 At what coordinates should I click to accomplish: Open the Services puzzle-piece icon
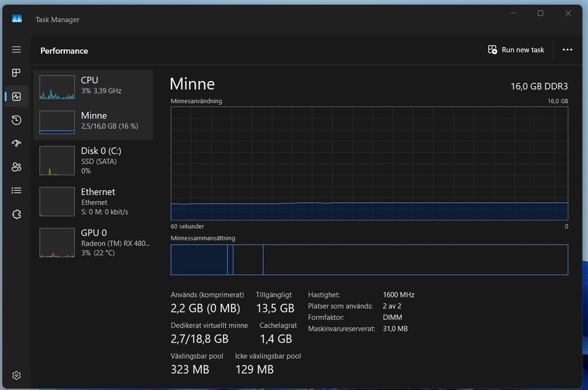point(17,214)
